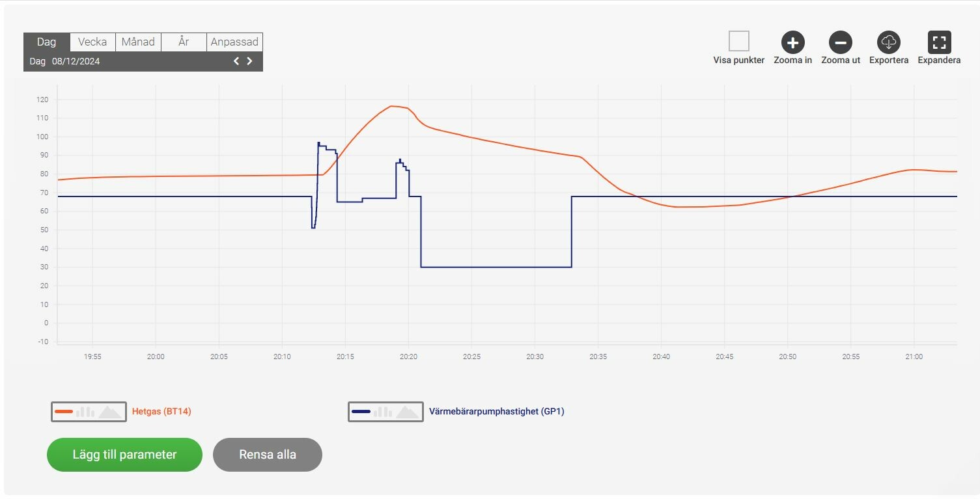980x499 pixels.
Task: Enable the Visa punkter checkbox
Action: coord(738,42)
